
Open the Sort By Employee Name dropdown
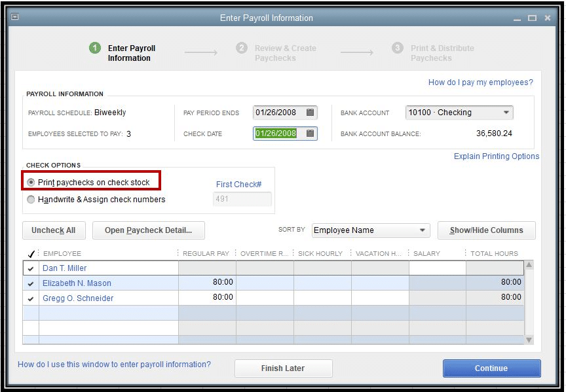[422, 230]
